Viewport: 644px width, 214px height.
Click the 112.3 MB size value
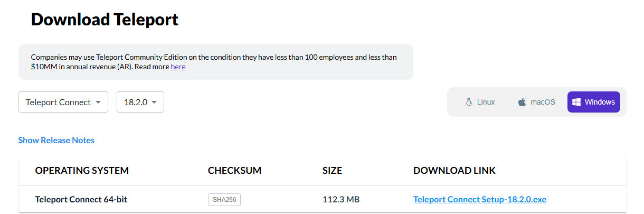(x=340, y=200)
